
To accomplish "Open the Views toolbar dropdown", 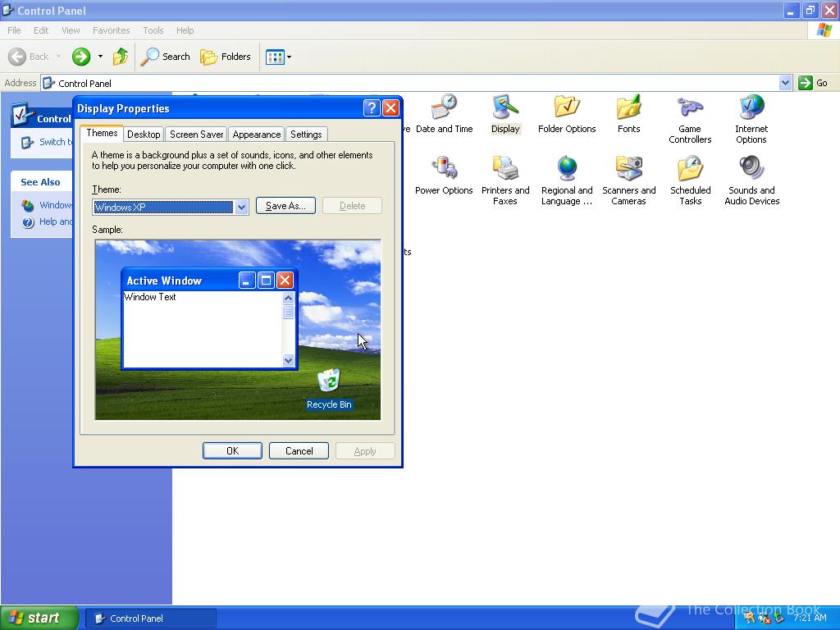I will (x=279, y=57).
